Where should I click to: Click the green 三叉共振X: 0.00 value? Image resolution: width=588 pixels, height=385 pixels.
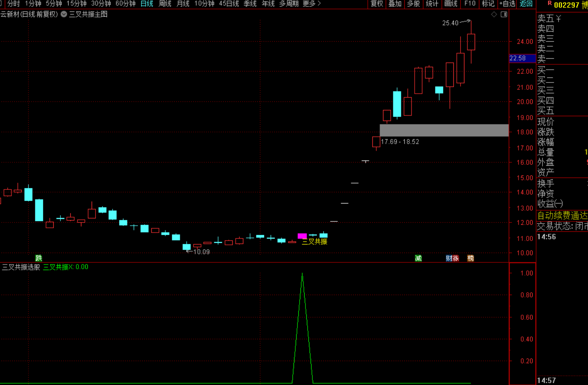(66, 267)
